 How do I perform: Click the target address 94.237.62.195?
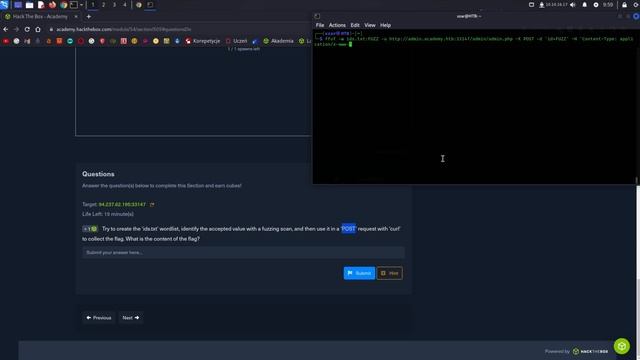tap(122, 204)
